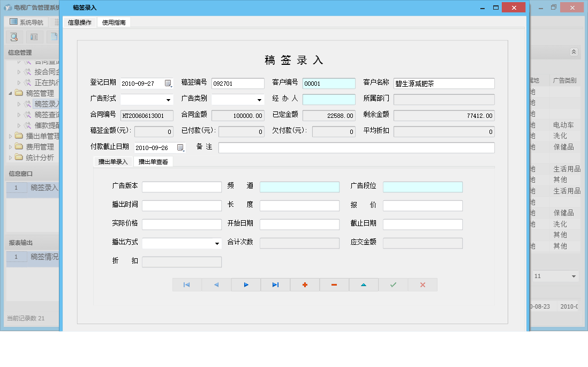This screenshot has height=367, width=588.
Task: Click the green checkmark to confirm entry
Action: coord(393,284)
